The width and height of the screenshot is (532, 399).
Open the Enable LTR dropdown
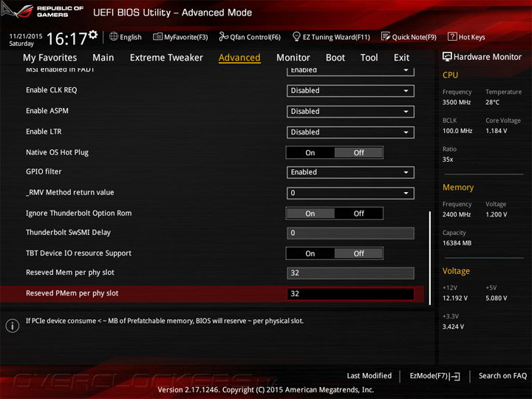[x=350, y=132]
